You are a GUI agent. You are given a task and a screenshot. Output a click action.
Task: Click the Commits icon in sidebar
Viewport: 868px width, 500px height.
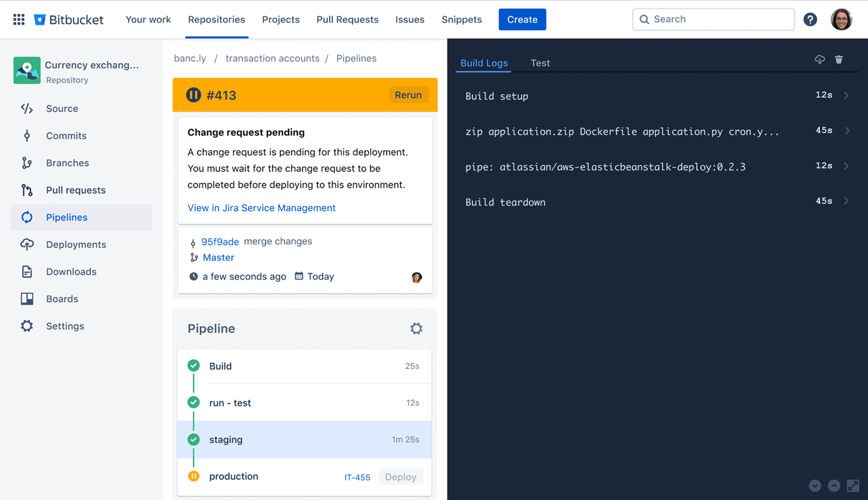tap(27, 135)
